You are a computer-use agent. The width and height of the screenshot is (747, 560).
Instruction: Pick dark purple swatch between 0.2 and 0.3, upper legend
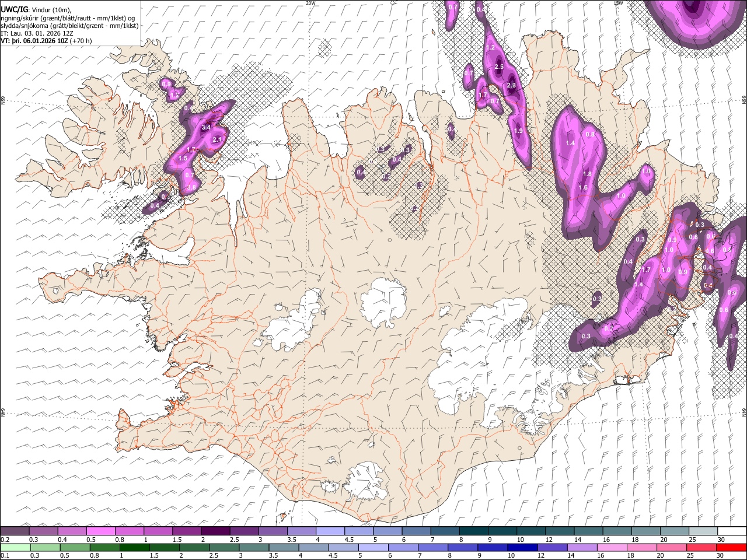tap(15, 531)
